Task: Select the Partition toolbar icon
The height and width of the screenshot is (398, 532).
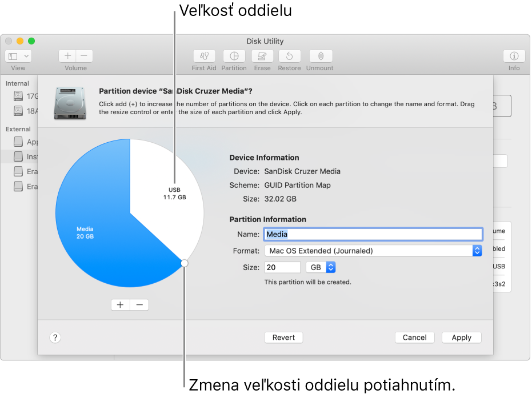Action: pyautogui.click(x=234, y=56)
